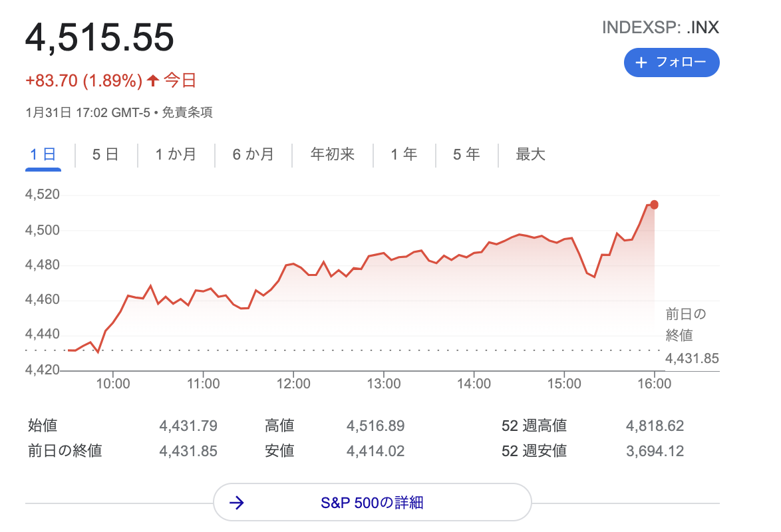Open S&P 500の詳細 link
Viewport: 781px width, 532px height.
tap(372, 503)
